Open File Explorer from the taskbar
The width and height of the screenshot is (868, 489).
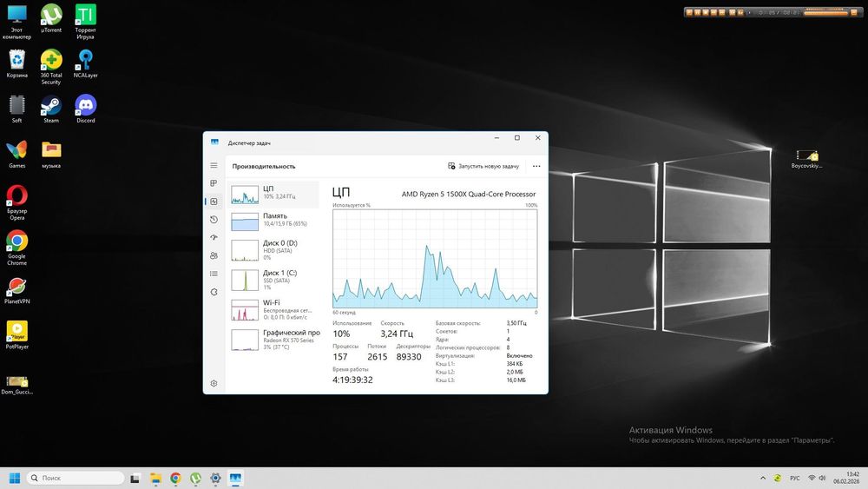point(155,479)
